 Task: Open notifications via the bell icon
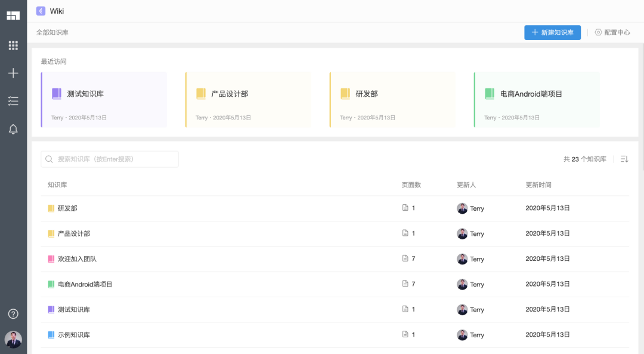pos(13,129)
